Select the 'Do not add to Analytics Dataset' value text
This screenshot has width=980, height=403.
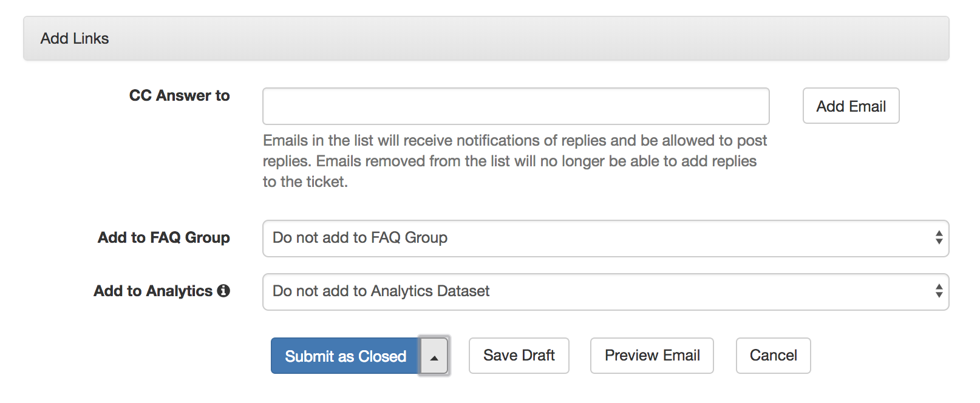(381, 291)
